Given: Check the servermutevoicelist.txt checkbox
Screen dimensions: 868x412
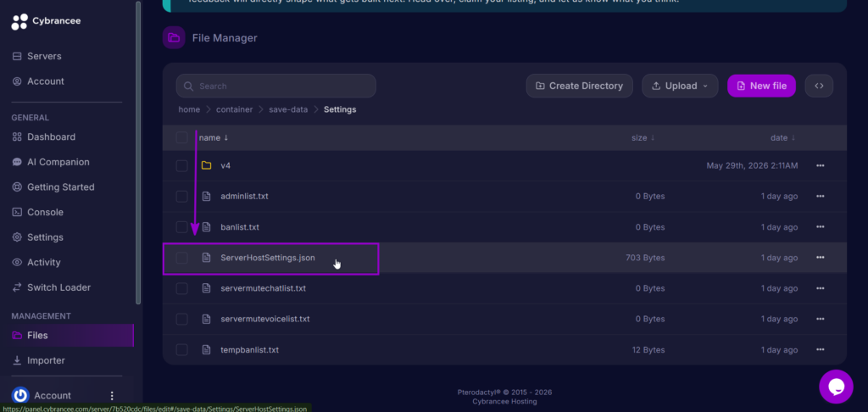Looking at the screenshot, I should coord(181,319).
